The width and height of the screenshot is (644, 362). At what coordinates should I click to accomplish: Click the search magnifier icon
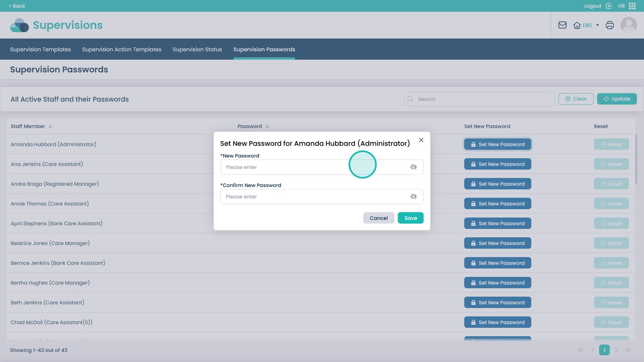pos(411,99)
